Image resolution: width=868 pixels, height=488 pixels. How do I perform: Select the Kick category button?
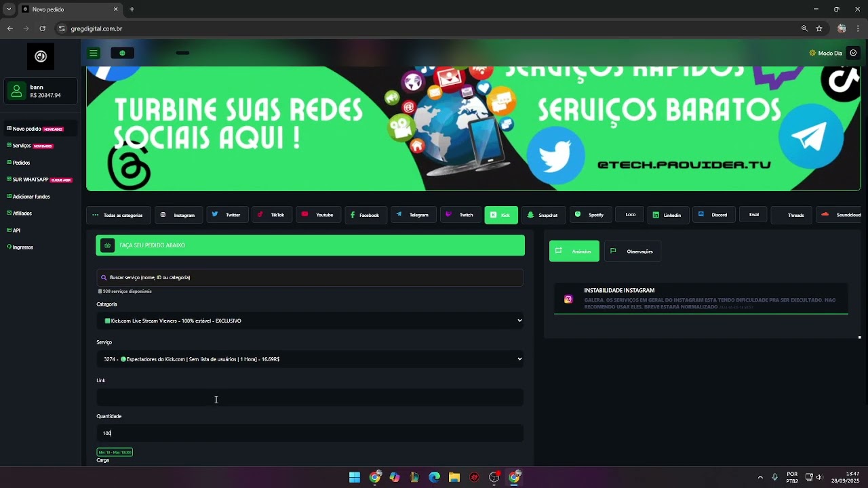[x=501, y=215]
